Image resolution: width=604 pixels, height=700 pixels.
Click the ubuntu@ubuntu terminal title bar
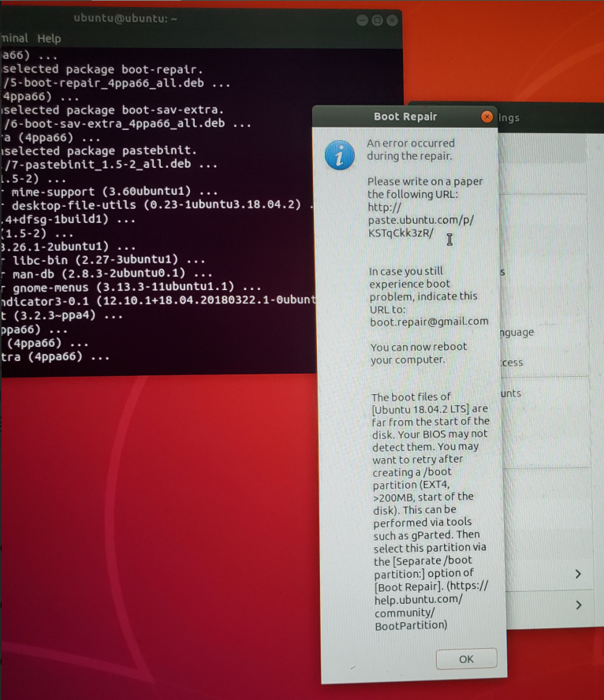click(x=201, y=20)
